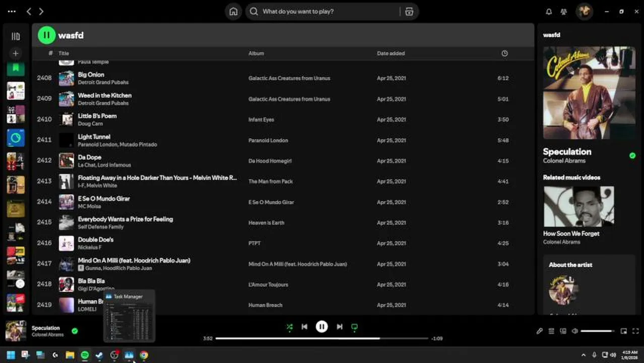This screenshot has height=363, width=644.
Task: Open Now Playing Colonel Abrams album art
Action: [x=589, y=93]
